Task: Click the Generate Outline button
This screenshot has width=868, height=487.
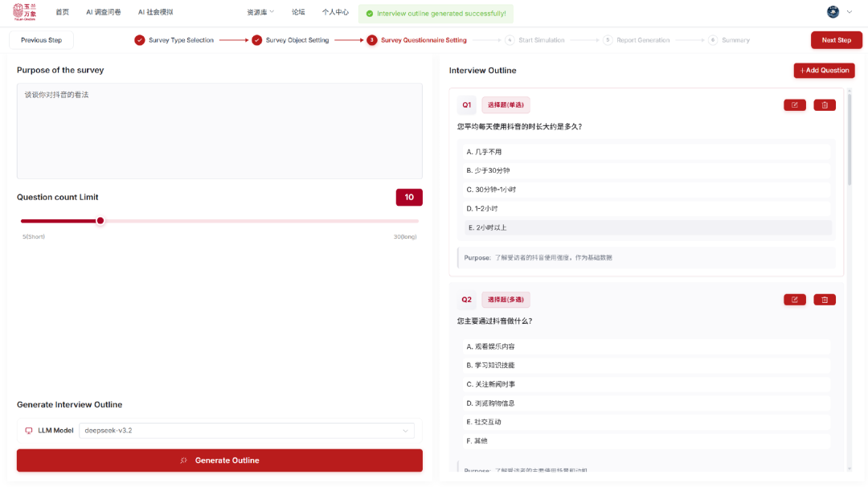Action: [219, 460]
